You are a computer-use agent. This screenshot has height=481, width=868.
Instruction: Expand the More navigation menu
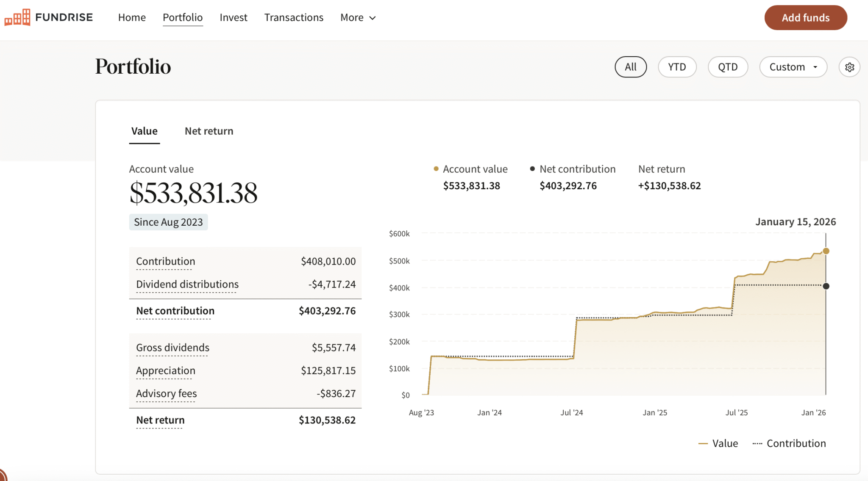[x=357, y=17]
